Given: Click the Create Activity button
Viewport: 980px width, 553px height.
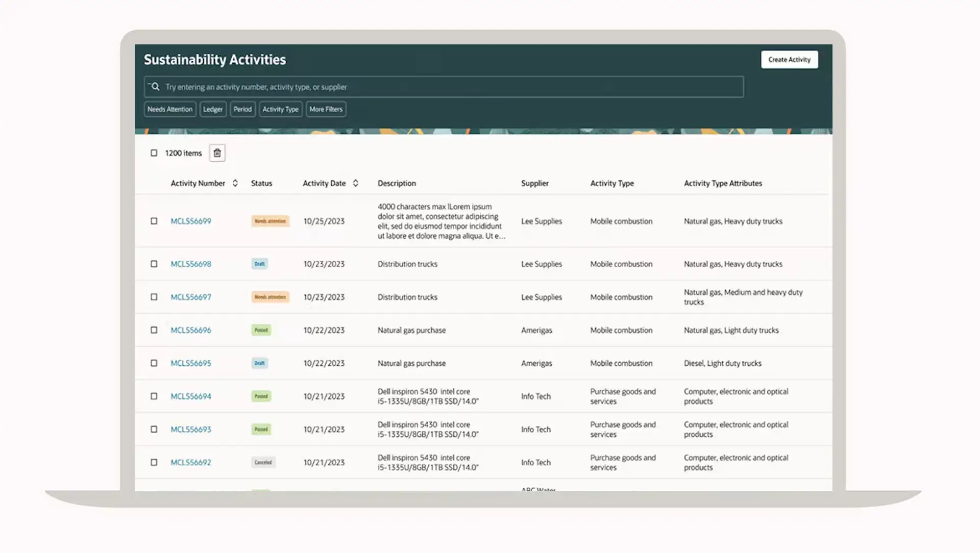Looking at the screenshot, I should point(789,60).
